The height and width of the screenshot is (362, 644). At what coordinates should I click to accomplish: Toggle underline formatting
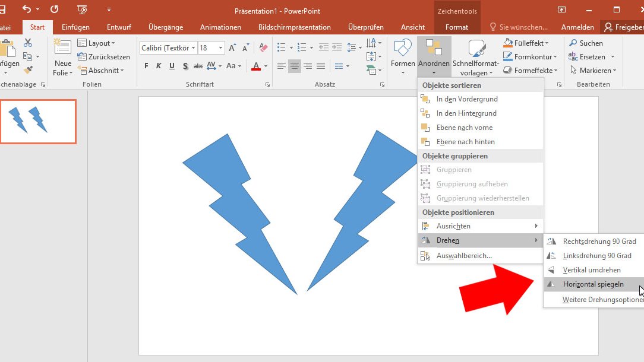tap(172, 66)
